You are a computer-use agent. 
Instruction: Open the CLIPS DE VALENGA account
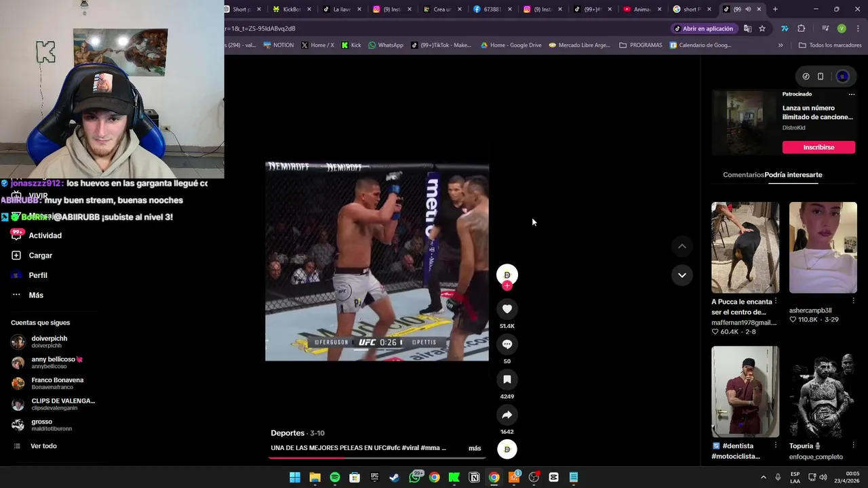click(53, 404)
